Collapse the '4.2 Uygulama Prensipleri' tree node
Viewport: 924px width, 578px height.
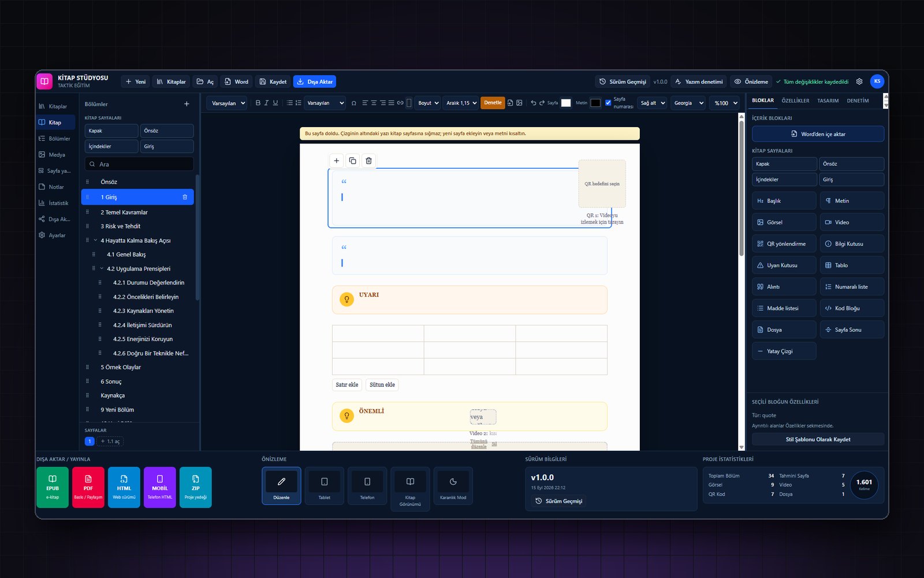coord(102,269)
